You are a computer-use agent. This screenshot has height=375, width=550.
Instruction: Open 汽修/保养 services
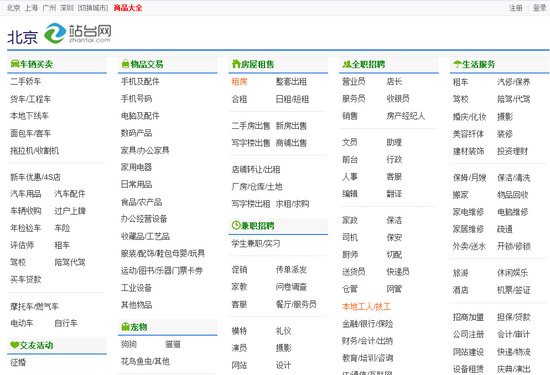pyautogui.click(x=514, y=82)
